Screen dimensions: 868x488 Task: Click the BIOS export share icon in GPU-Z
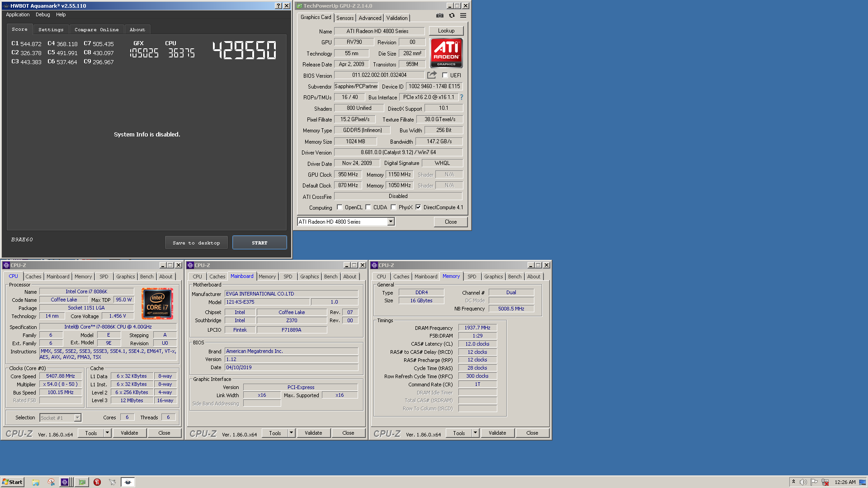tap(432, 75)
